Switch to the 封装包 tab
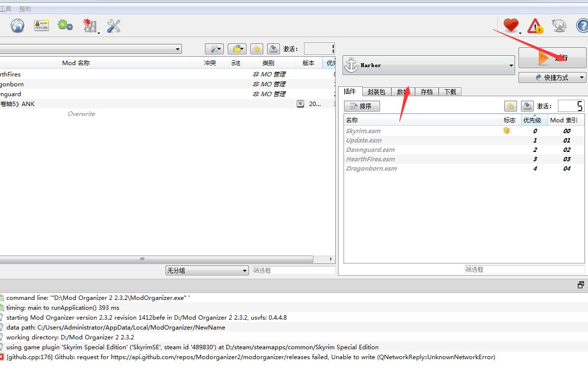The image size is (588, 371). (x=377, y=92)
